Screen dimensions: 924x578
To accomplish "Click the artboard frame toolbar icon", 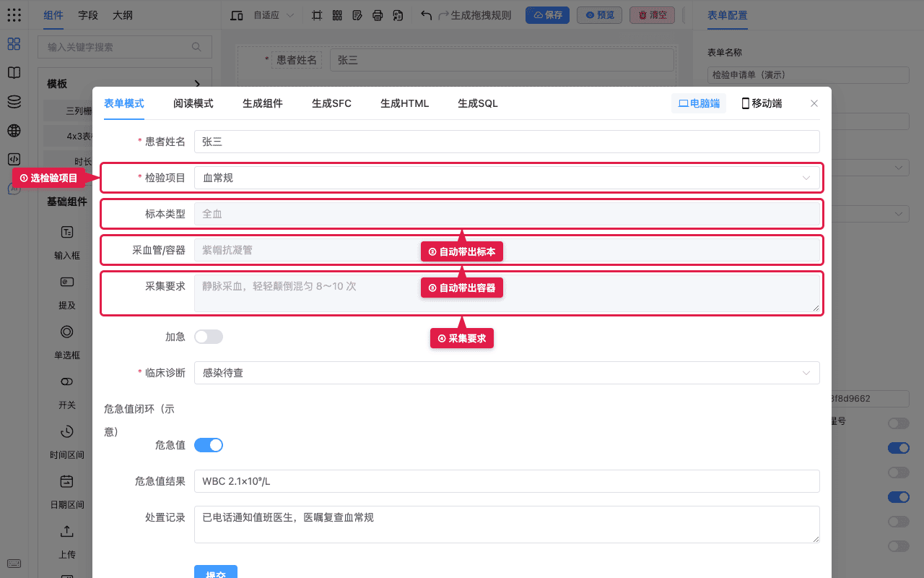I will (x=317, y=15).
